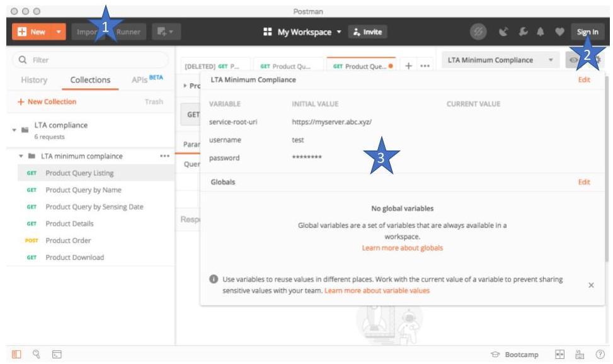Image resolution: width=613 pixels, height=364 pixels.
Task: Switch to the APIs beta tab
Action: point(147,79)
